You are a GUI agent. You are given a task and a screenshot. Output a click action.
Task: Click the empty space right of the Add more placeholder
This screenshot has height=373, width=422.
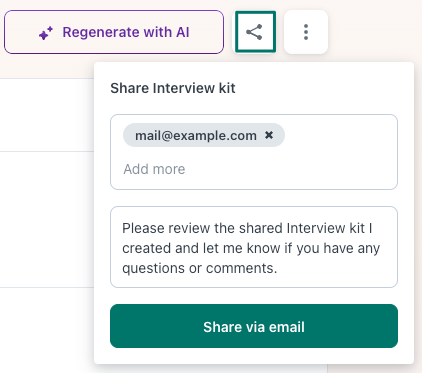click(290, 169)
